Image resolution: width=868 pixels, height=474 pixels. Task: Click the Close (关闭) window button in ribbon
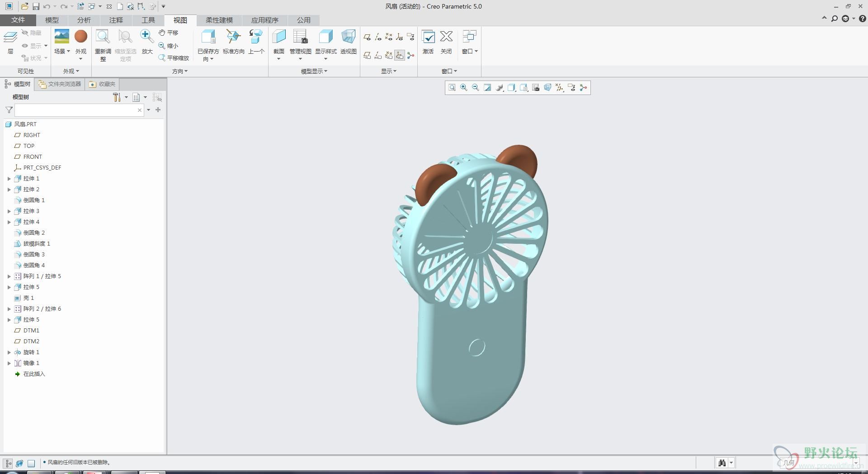tap(446, 42)
